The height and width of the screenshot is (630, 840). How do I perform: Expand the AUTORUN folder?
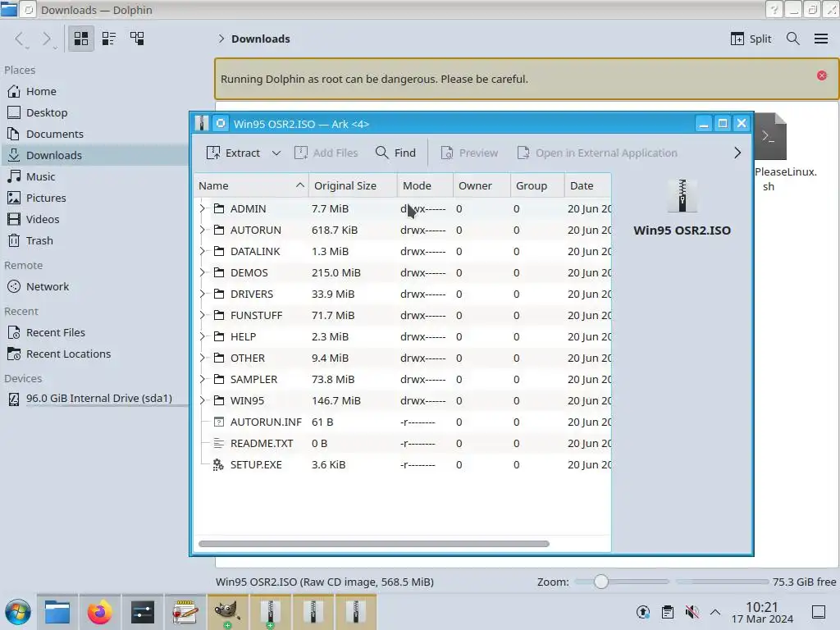202,230
